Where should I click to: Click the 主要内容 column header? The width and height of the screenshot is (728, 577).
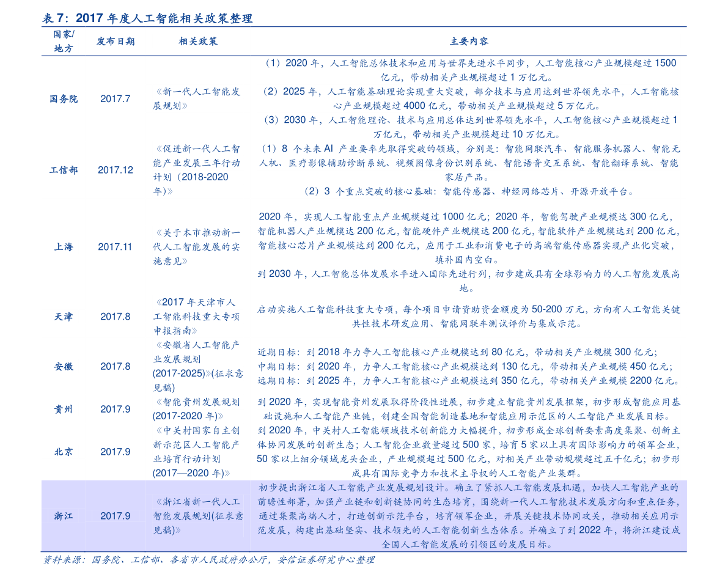tap(469, 42)
